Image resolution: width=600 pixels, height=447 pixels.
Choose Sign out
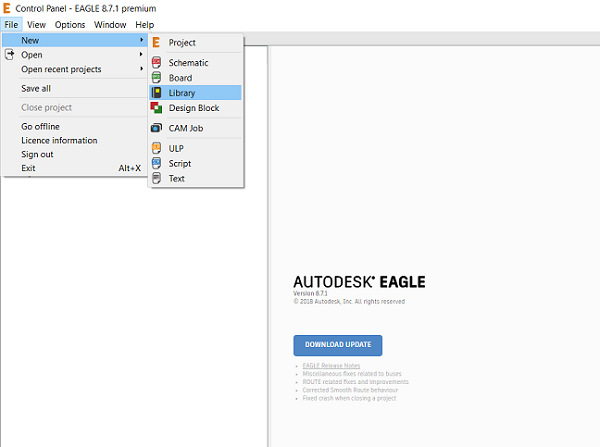click(x=74, y=154)
